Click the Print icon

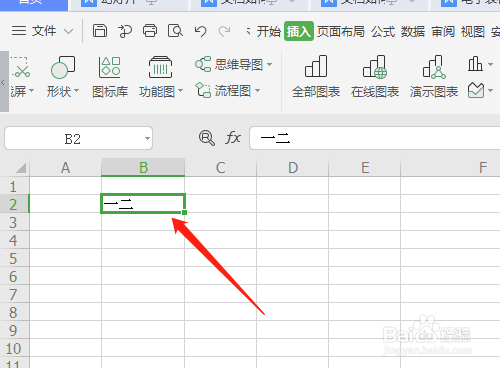150,31
